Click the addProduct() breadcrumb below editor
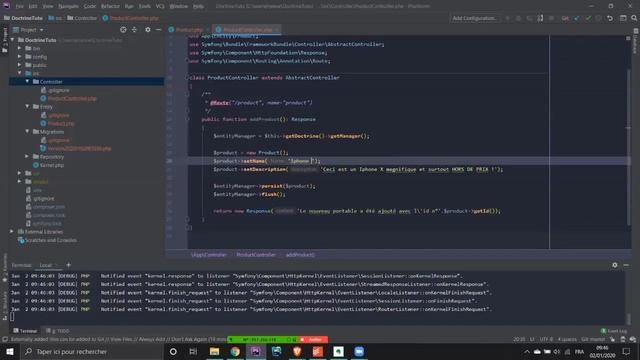The width and height of the screenshot is (640, 360). pos(300,255)
